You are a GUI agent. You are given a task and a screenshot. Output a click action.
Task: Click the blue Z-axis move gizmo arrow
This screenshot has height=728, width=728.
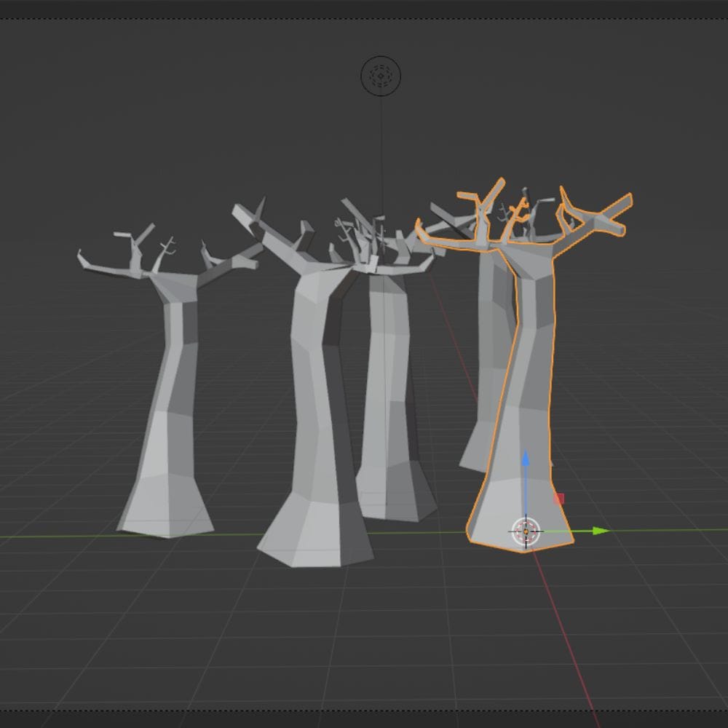tap(526, 462)
